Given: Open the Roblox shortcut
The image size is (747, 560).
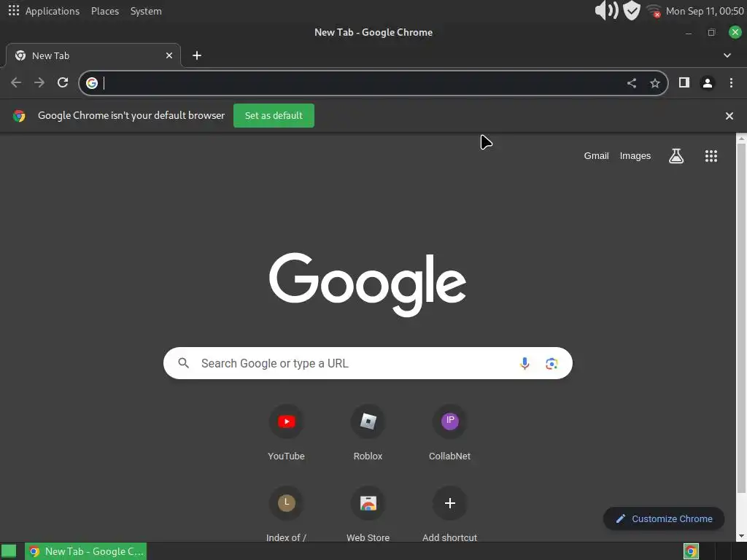Looking at the screenshot, I should point(368,432).
